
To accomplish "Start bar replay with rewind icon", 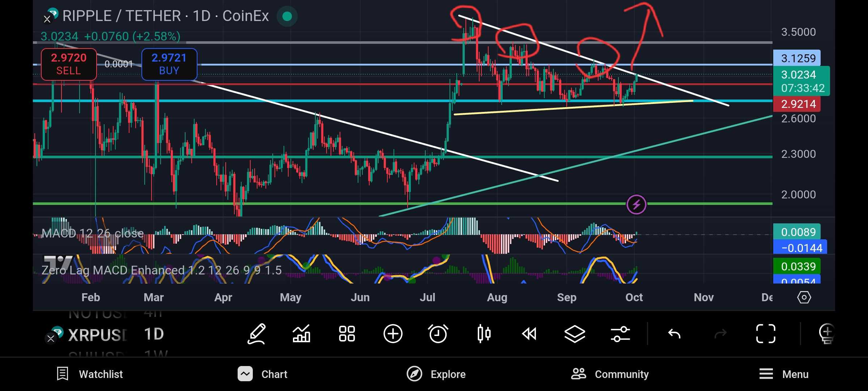I will click(x=529, y=334).
